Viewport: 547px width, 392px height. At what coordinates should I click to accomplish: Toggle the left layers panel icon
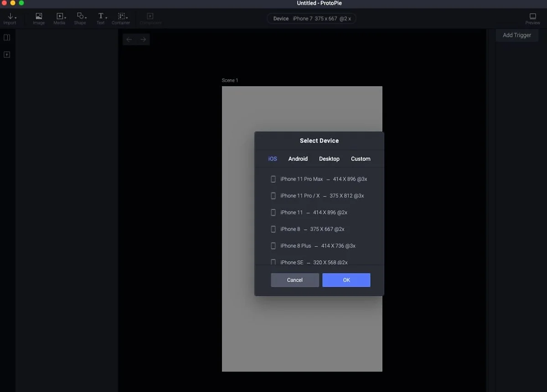tap(7, 37)
